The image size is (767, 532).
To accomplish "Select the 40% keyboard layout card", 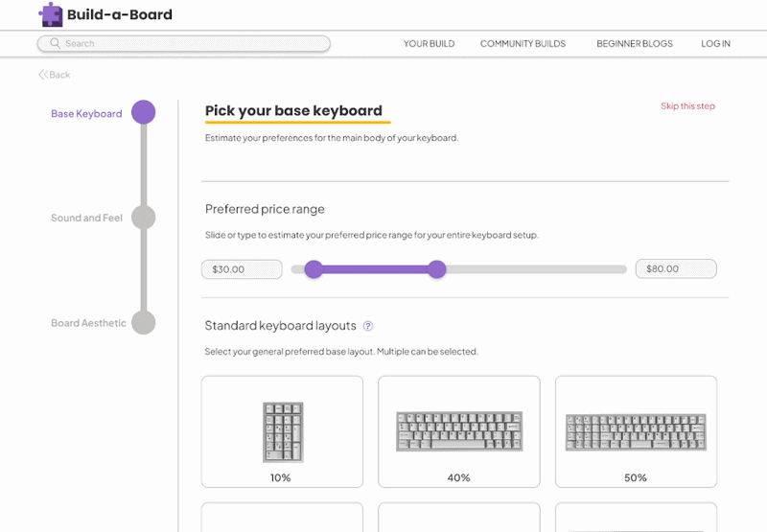I will [459, 431].
